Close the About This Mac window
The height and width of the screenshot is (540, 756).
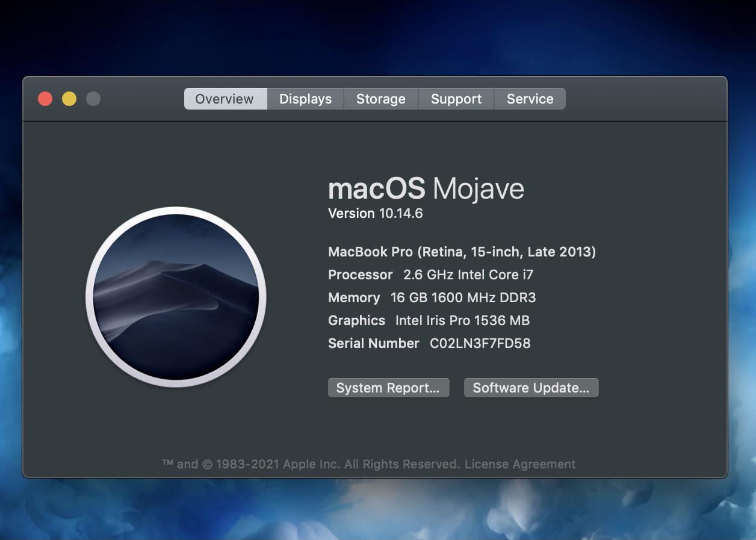45,99
